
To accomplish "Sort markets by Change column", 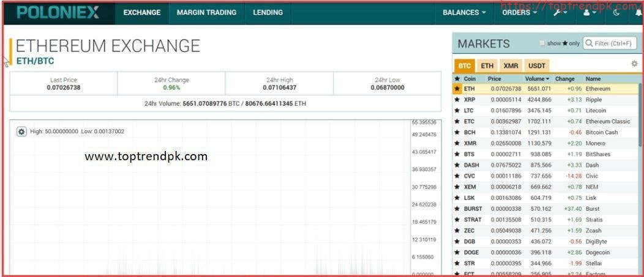I will (565, 78).
